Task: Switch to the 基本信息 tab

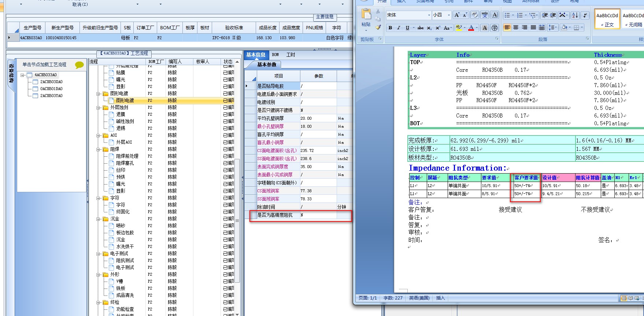Action: click(256, 55)
